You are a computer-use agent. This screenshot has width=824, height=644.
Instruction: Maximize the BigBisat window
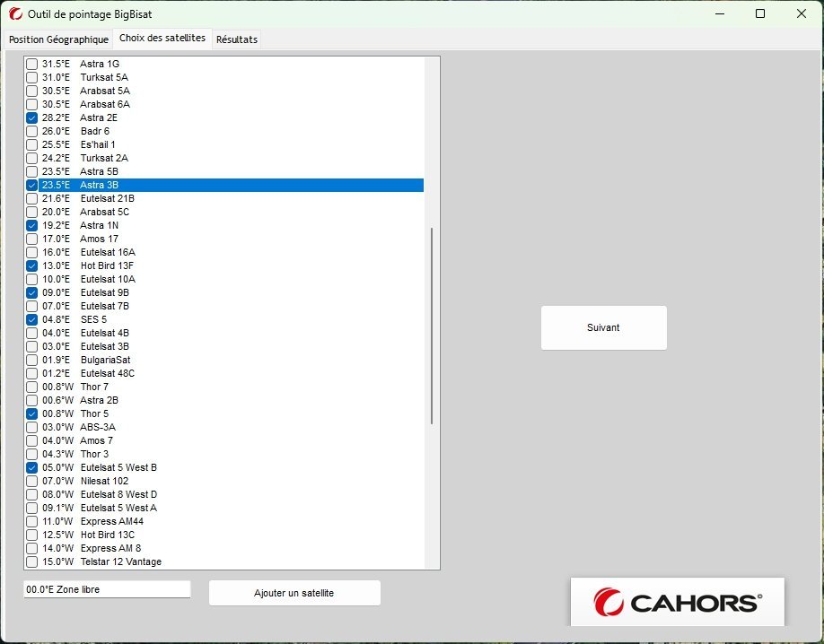(760, 13)
